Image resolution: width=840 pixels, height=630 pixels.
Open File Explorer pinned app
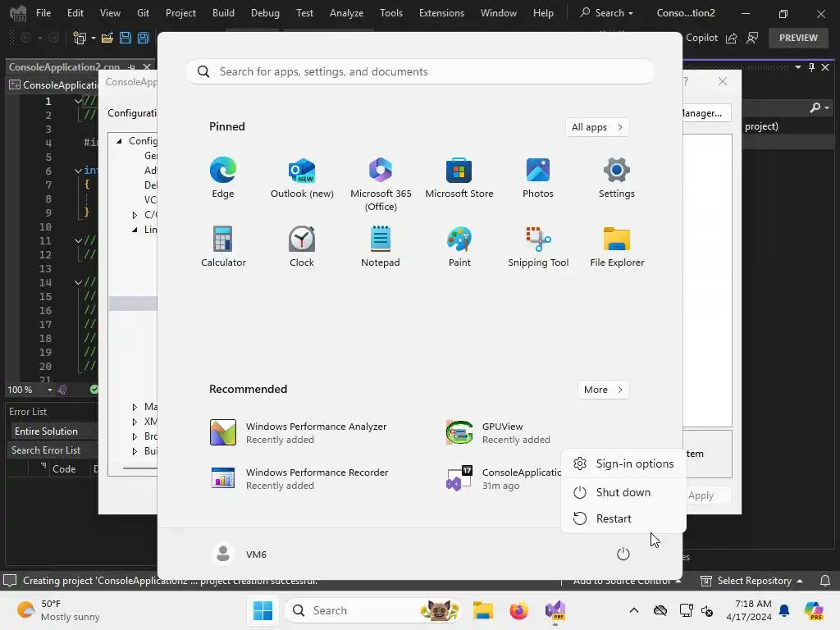point(617,247)
